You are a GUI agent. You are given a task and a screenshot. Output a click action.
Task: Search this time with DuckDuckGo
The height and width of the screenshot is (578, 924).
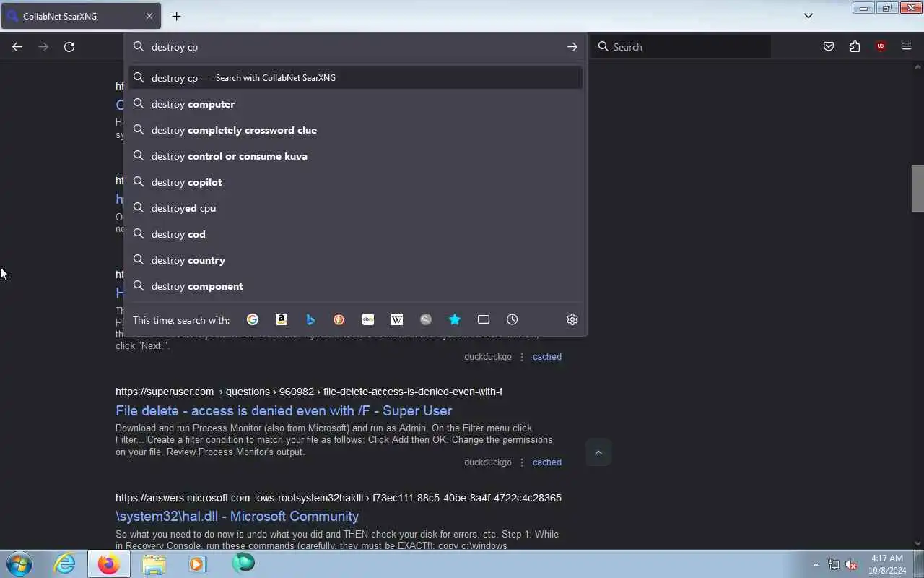(x=339, y=319)
